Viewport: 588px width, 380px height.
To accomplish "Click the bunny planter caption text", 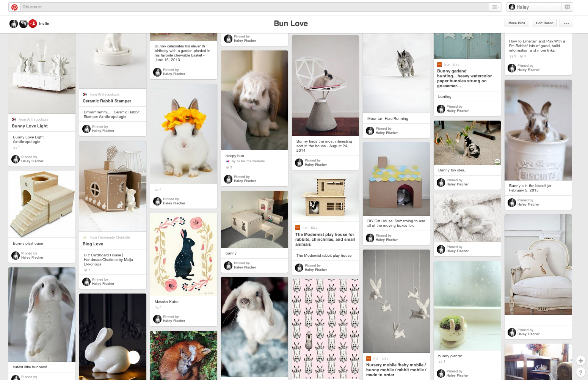I will pyautogui.click(x=452, y=356).
